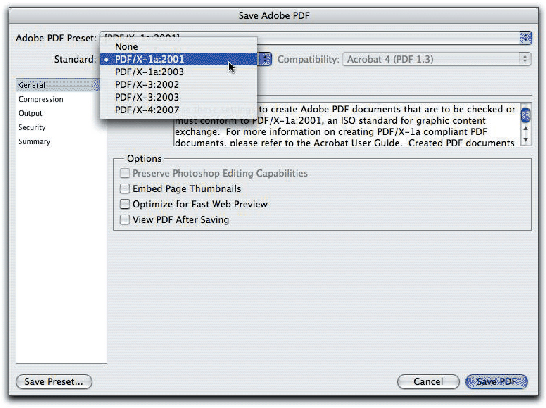Click the description scroll down arrow
This screenshot has height=408, width=546.
pyautogui.click(x=526, y=140)
